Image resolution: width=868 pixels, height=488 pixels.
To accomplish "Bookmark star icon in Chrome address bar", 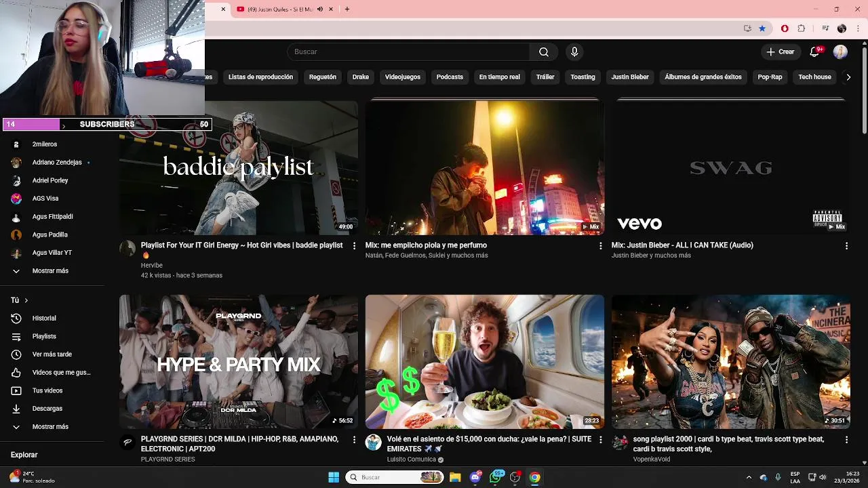I will coord(762,28).
